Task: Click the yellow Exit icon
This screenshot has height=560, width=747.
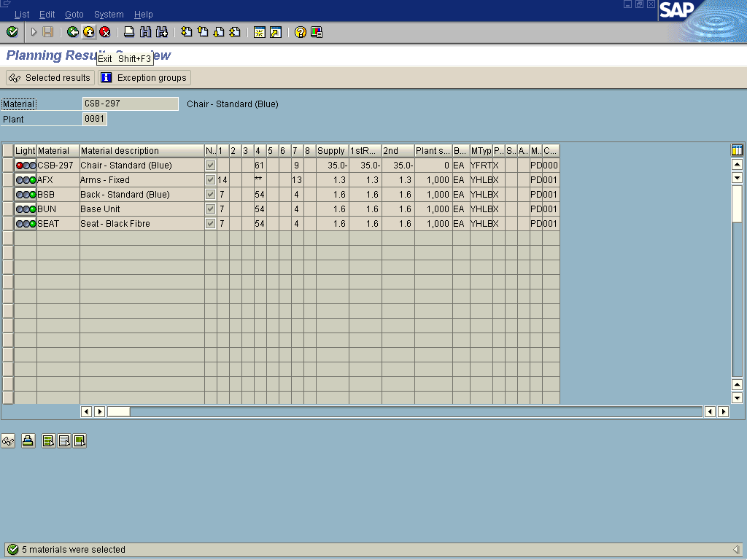Action: coord(88,32)
